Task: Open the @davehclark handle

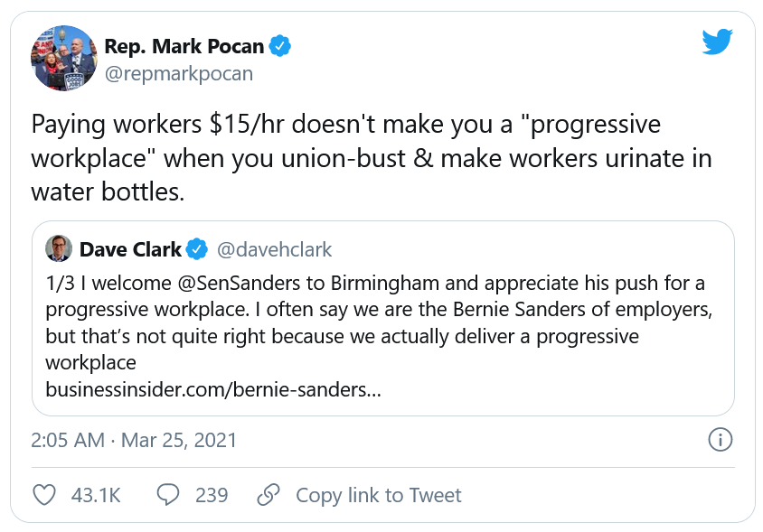Action: pyautogui.click(x=275, y=248)
